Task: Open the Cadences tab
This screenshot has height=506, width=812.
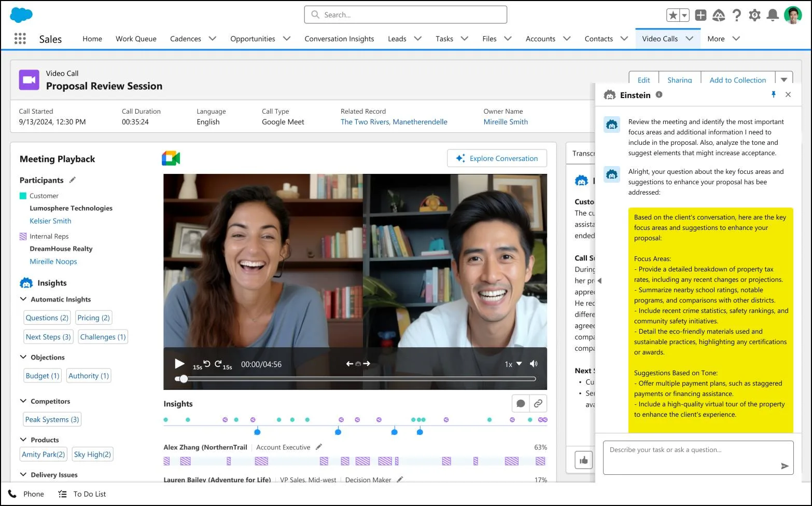Action: tap(186, 38)
